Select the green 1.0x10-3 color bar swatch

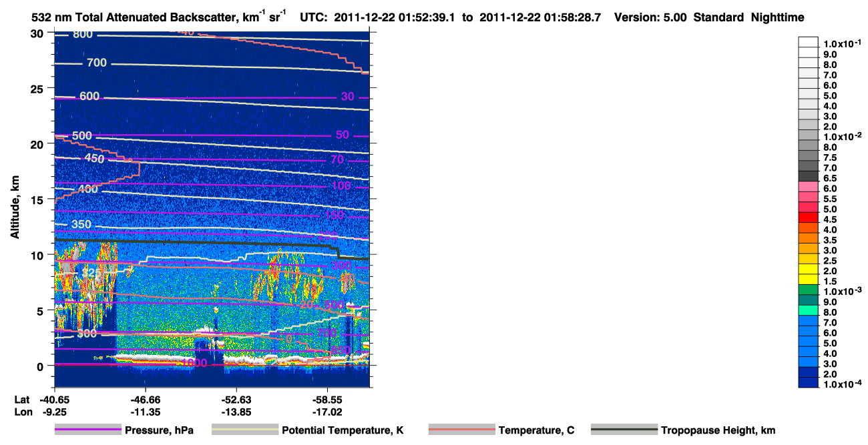coord(809,290)
